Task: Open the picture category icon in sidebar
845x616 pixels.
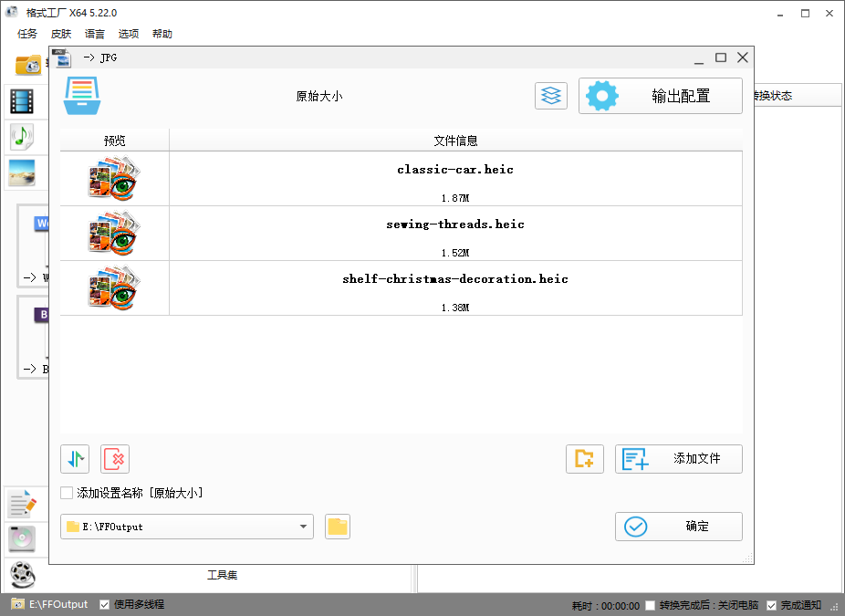Action: (x=22, y=173)
